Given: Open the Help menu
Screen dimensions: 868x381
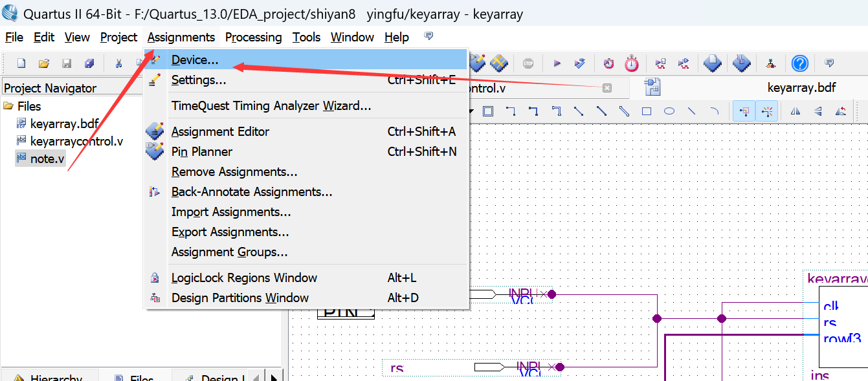Looking at the screenshot, I should point(397,37).
